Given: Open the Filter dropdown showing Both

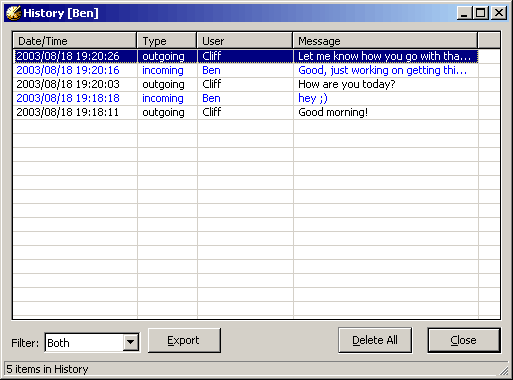Looking at the screenshot, I should point(92,342).
